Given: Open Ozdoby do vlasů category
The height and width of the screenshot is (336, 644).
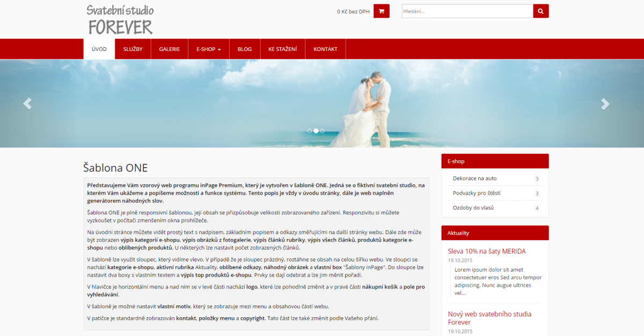Looking at the screenshot, I should click(x=473, y=207).
